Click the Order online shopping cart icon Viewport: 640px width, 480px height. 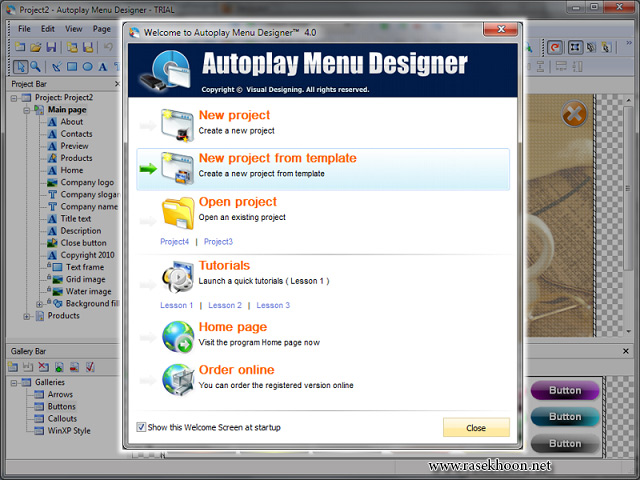click(x=178, y=380)
